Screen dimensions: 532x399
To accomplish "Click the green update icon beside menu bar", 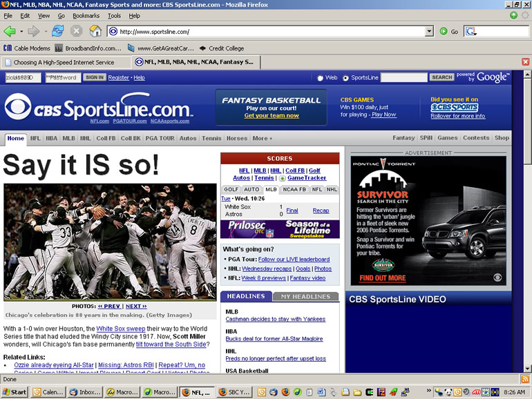I will (513, 15).
